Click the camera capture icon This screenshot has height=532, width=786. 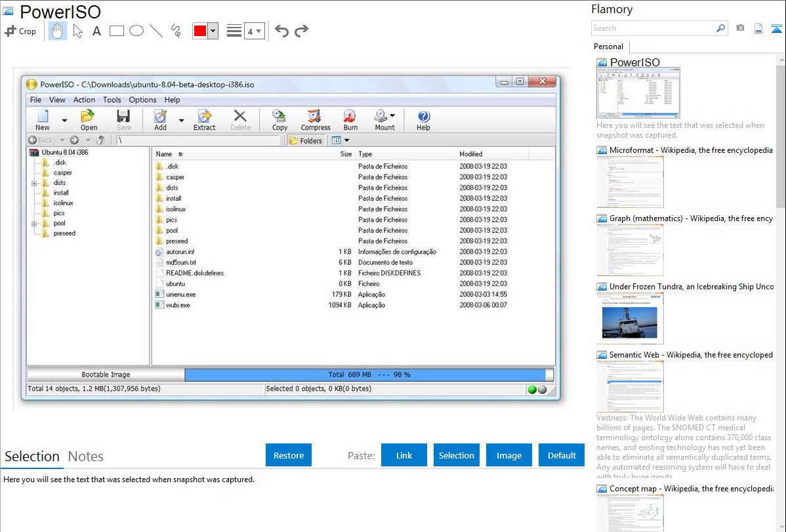(x=740, y=28)
